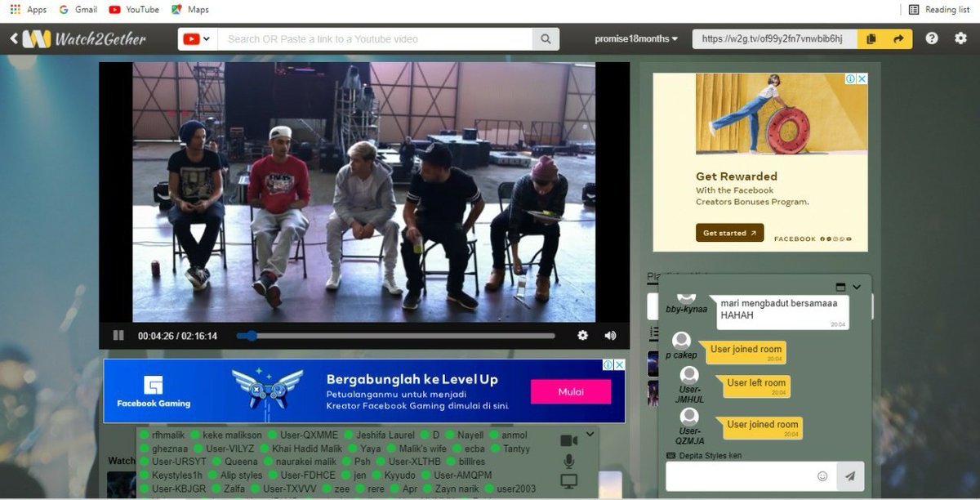Go back with the left chevron near logo

(x=14, y=38)
